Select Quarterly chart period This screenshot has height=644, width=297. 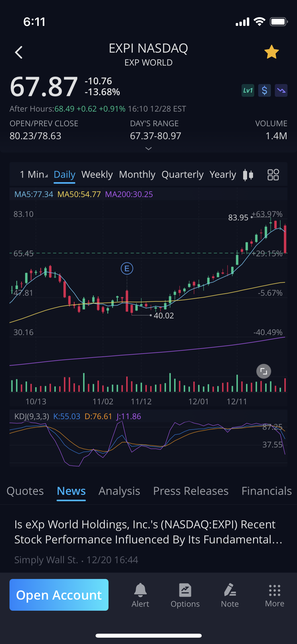pyautogui.click(x=182, y=174)
